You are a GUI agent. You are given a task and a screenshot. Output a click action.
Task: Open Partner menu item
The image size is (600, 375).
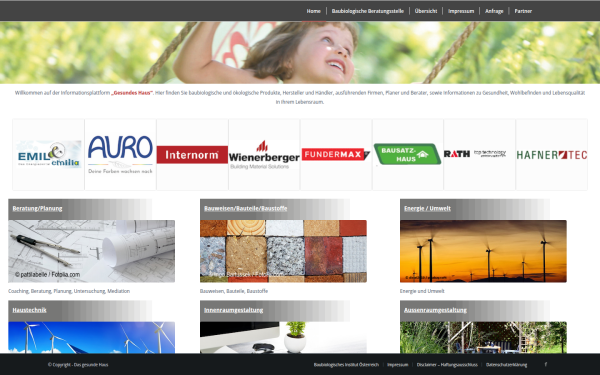(x=523, y=11)
